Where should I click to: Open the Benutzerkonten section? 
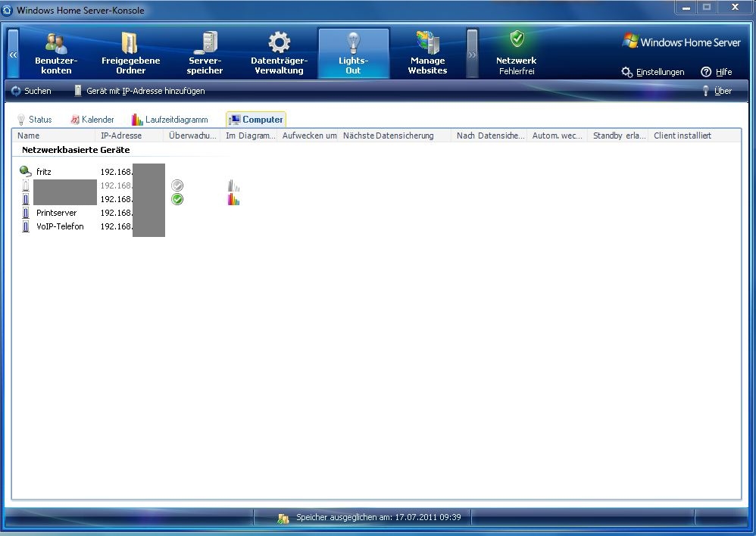pos(56,53)
